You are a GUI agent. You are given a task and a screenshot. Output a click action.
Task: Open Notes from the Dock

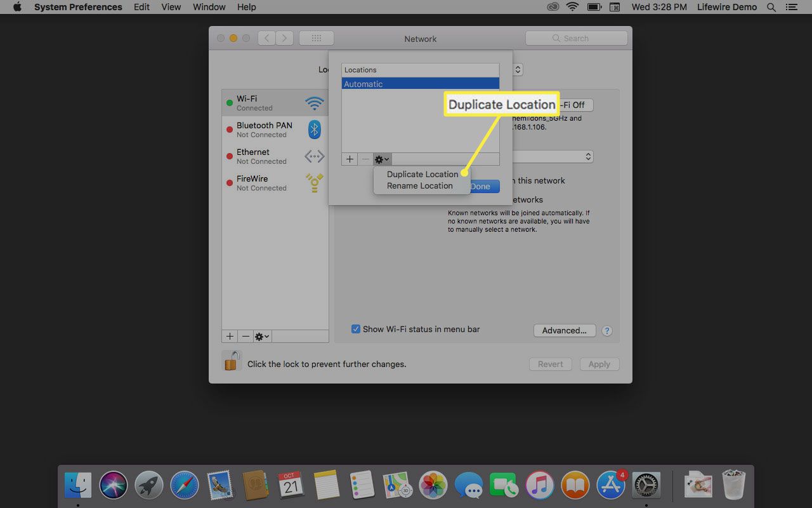click(327, 486)
